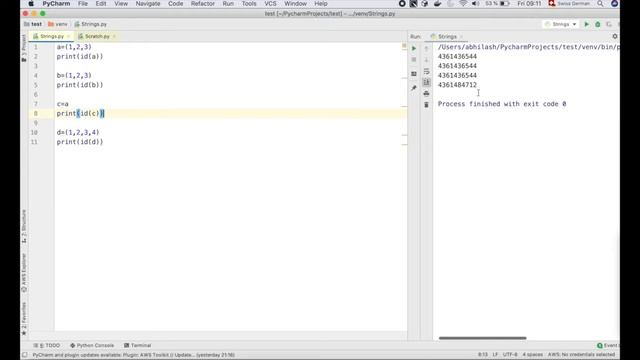640x360 pixels.
Task: Open Run panel settings gear
Action: [615, 36]
